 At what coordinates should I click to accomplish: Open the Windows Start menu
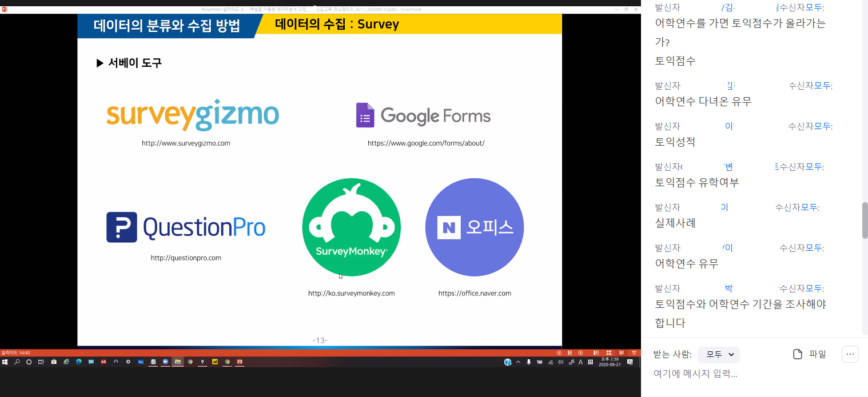pyautogui.click(x=5, y=362)
